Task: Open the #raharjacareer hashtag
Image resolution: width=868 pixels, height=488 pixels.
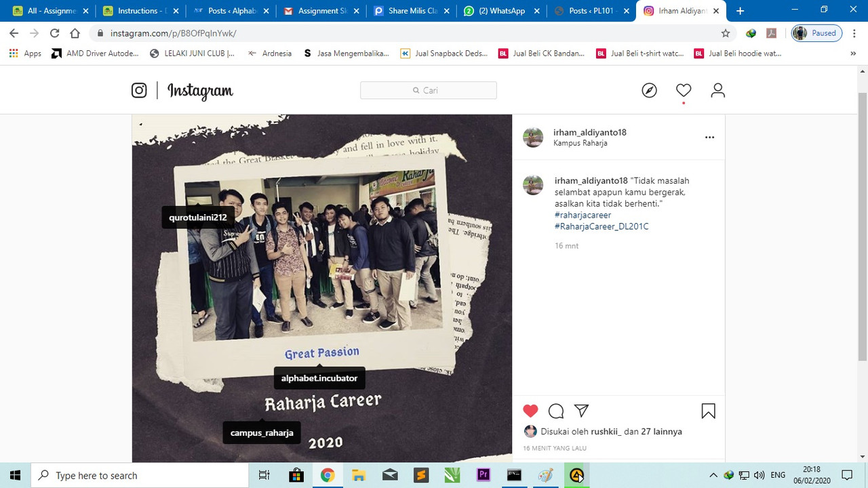Action: tap(583, 215)
